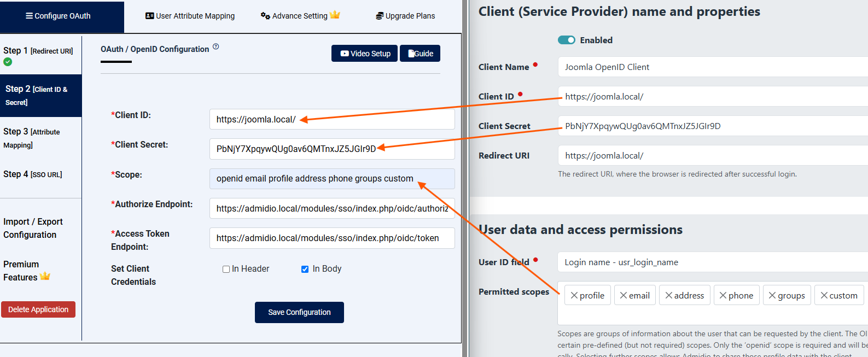Remove the phone scope tag

point(723,296)
